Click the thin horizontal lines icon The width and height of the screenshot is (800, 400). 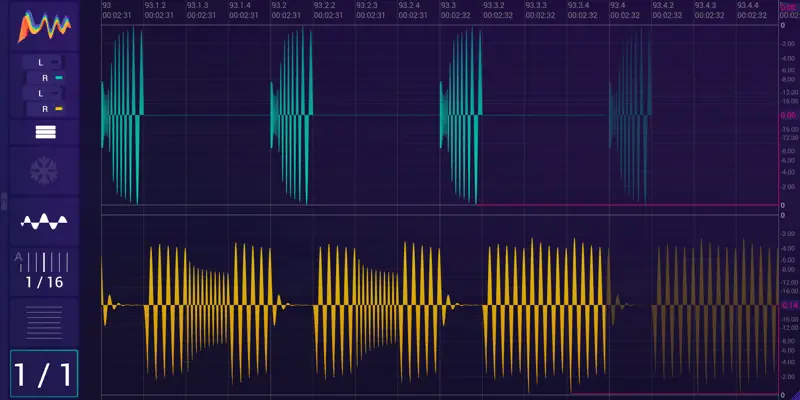[x=44, y=324]
